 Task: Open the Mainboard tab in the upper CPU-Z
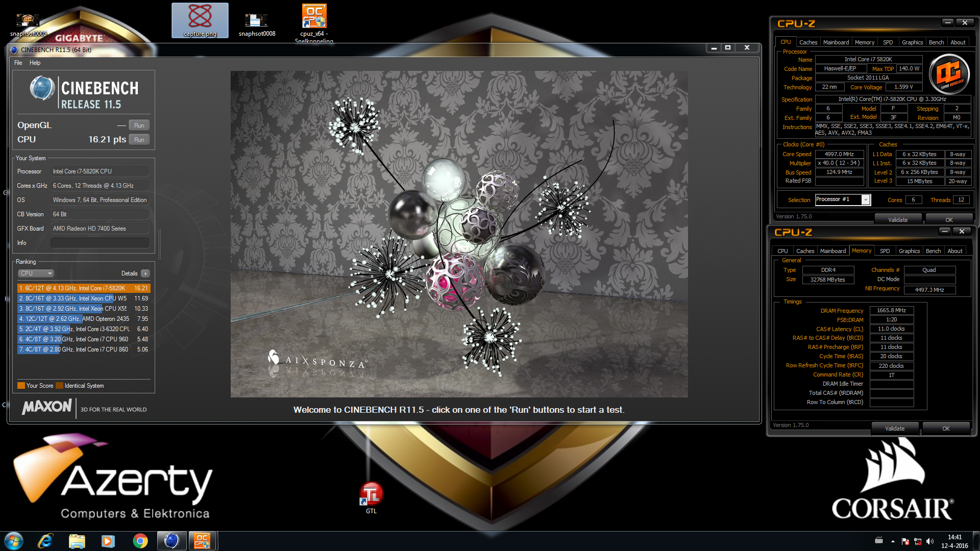[836, 42]
